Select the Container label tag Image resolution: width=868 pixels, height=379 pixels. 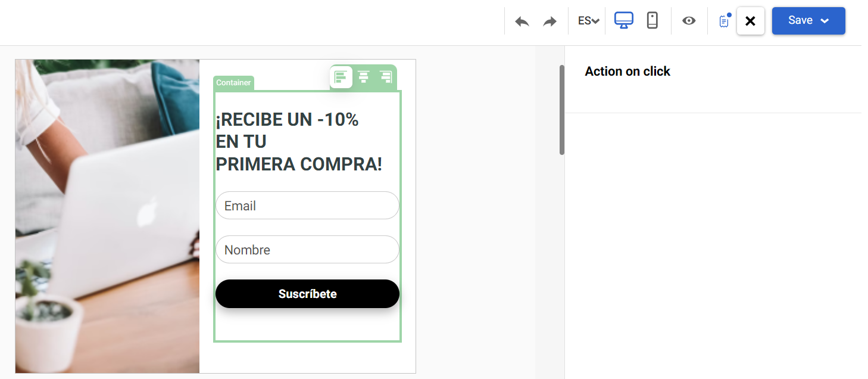click(233, 83)
